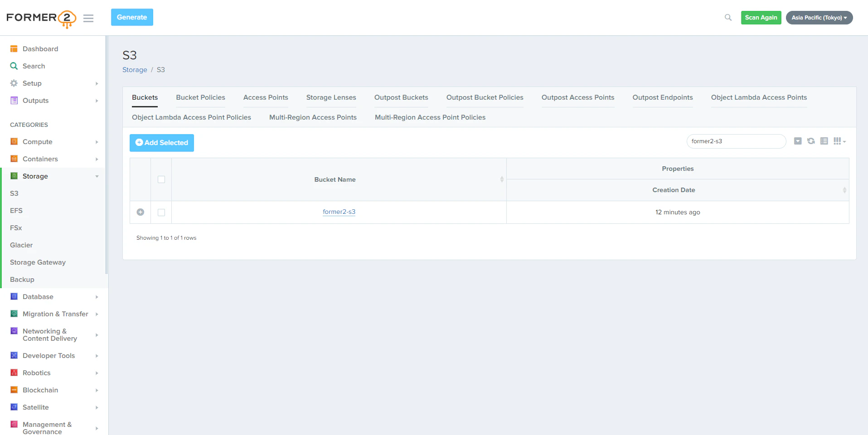Click the Setup gear icon
Image resolution: width=868 pixels, height=435 pixels.
(x=14, y=83)
